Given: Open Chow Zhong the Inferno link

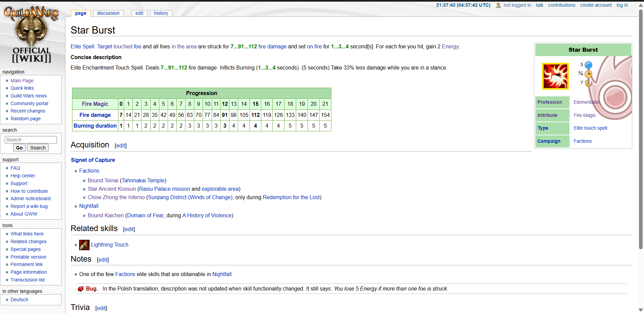Looking at the screenshot, I should 116,197.
